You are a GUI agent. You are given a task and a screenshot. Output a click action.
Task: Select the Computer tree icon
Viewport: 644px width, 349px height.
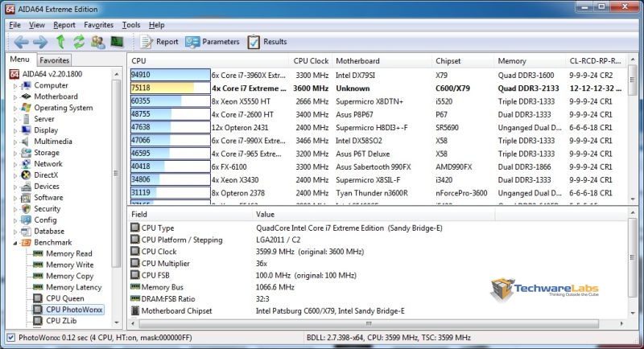(x=26, y=85)
